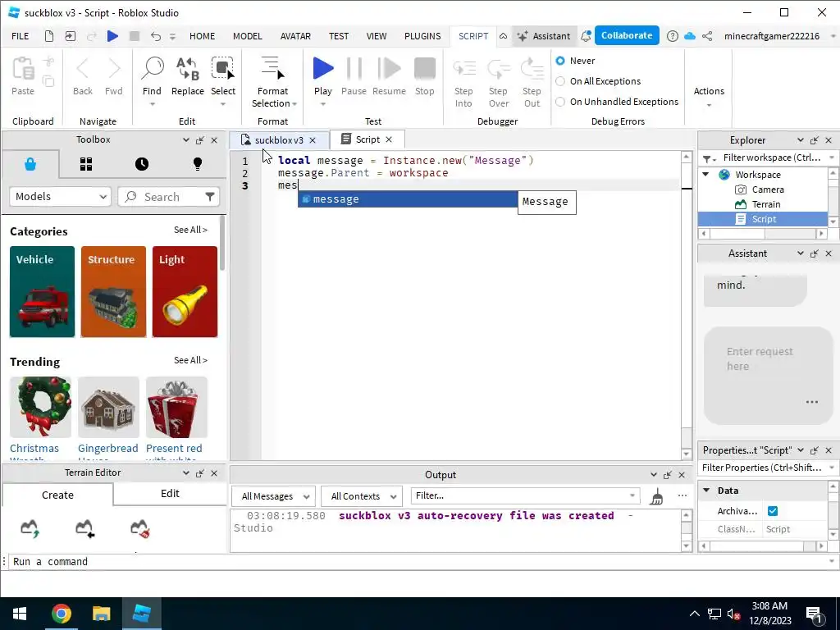
Task: Click the Select tool icon
Action: pyautogui.click(x=223, y=69)
